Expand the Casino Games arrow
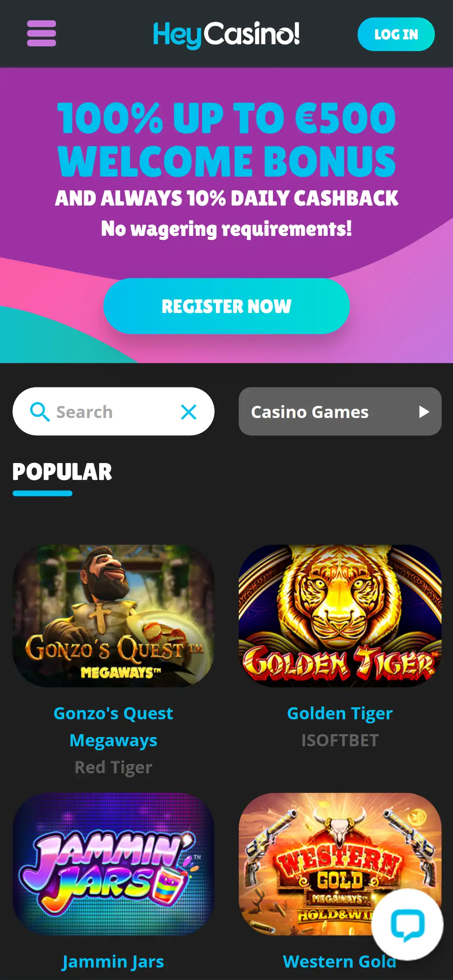This screenshot has height=980, width=453. click(424, 412)
